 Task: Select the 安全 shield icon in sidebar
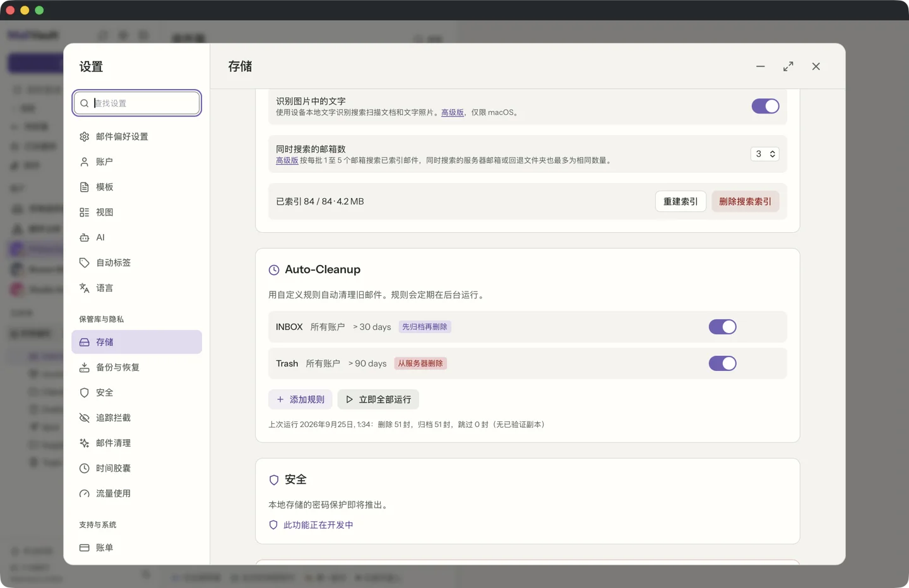[85, 393]
